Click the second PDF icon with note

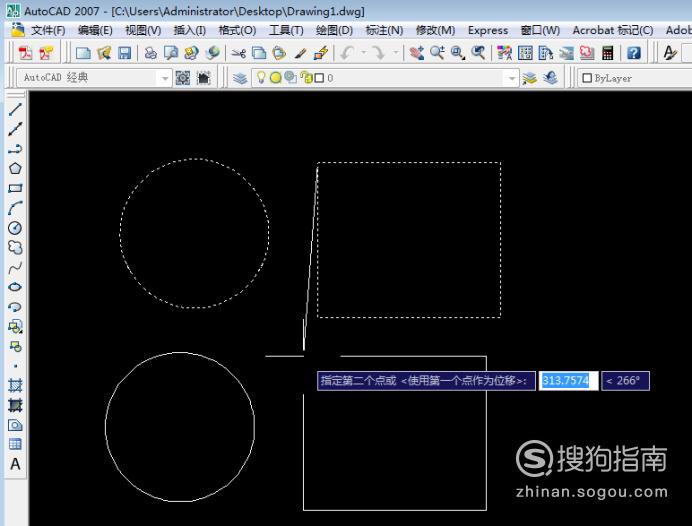tap(46, 53)
